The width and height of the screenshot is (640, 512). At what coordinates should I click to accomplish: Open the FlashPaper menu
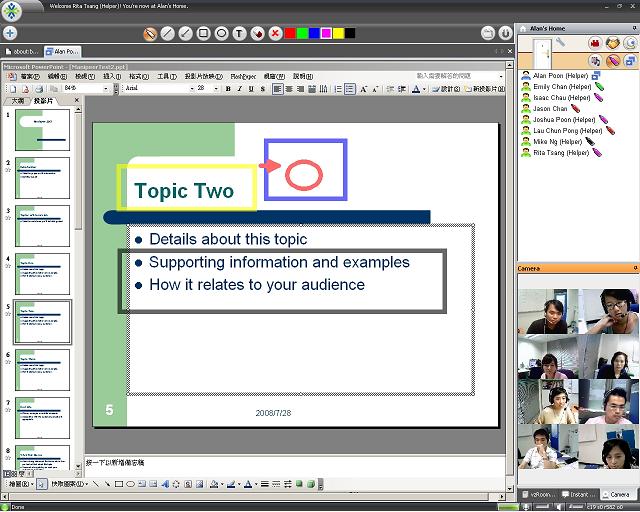click(x=243, y=76)
